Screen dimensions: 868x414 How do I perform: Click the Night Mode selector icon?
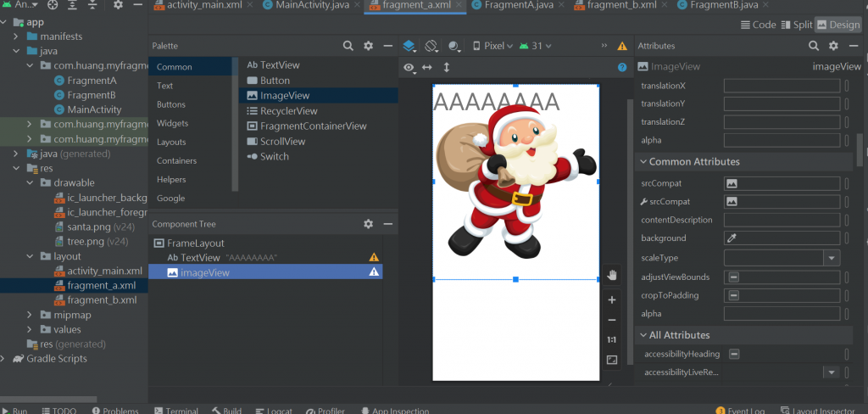[x=454, y=46]
